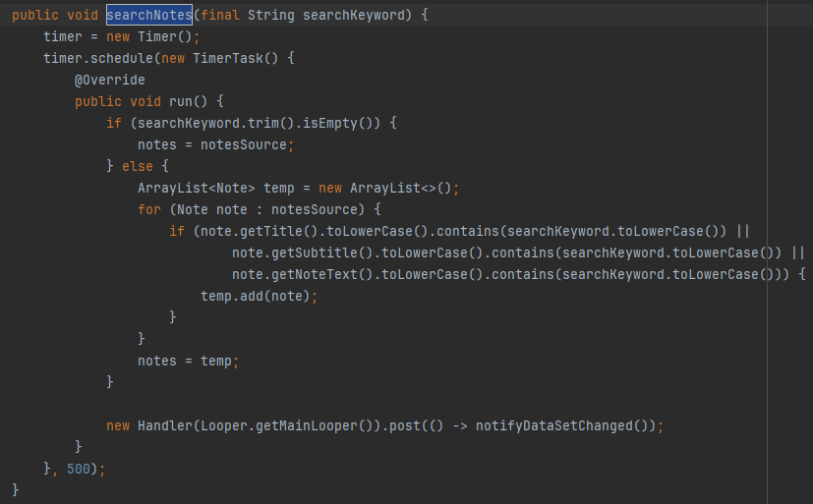Click the searchKeyword parameter in method signature
813x504 pixels.
pyautogui.click(x=354, y=15)
